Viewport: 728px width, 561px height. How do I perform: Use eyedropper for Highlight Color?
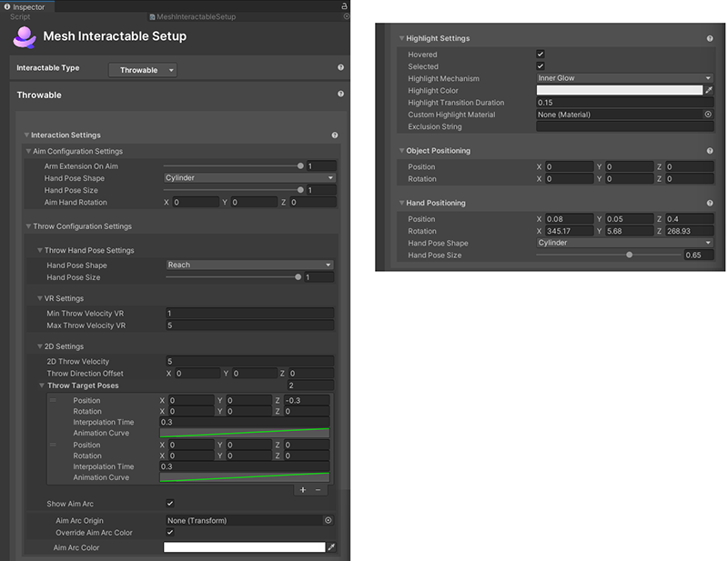tap(709, 90)
